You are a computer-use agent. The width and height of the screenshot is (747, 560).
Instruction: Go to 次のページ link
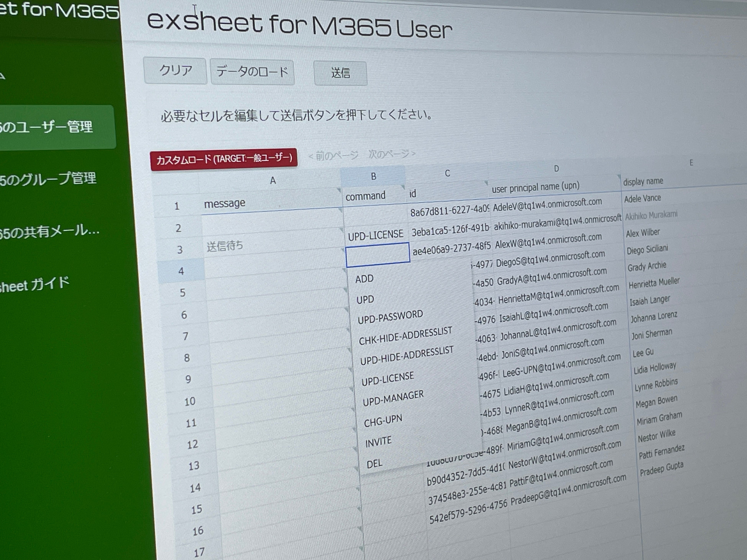pyautogui.click(x=392, y=154)
